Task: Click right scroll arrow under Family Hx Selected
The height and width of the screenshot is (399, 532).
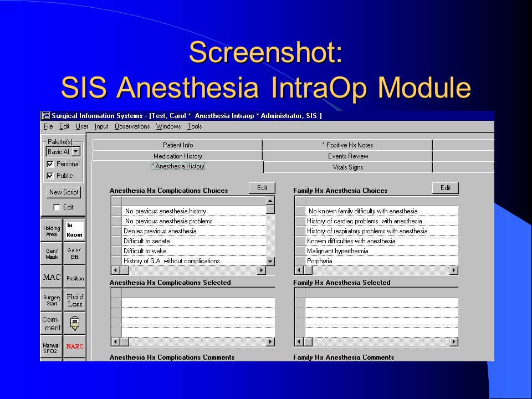Action: click(454, 342)
